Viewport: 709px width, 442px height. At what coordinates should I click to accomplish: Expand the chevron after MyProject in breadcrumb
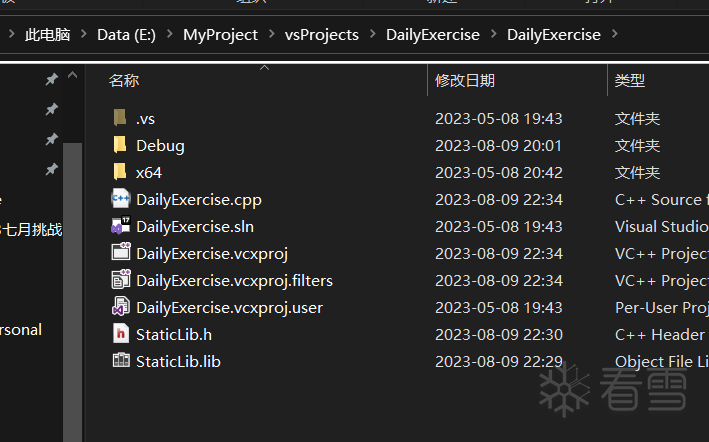point(272,34)
